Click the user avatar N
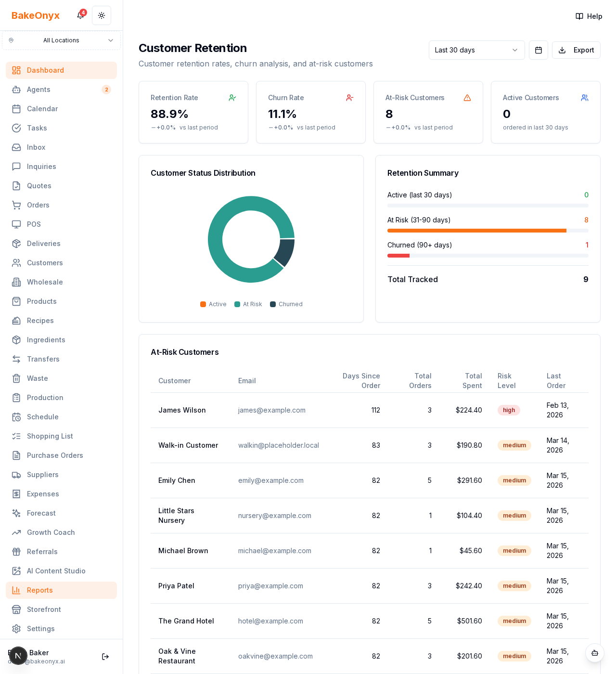 click(x=18, y=656)
